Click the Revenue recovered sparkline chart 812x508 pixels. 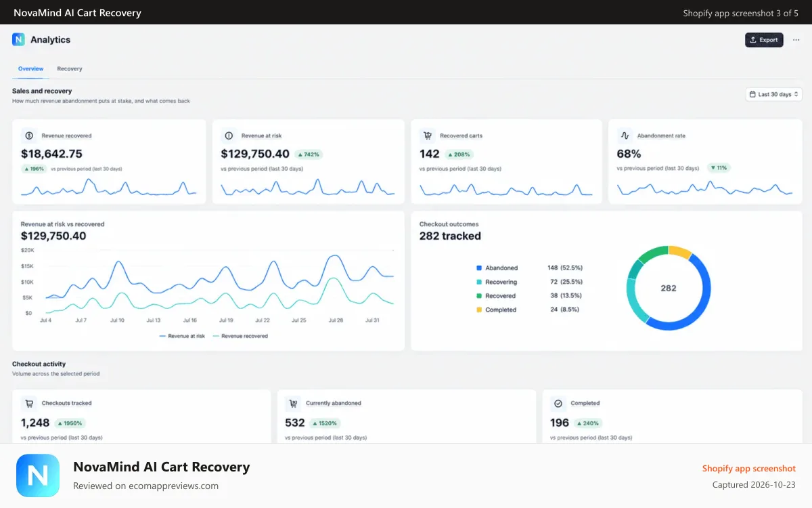click(109, 187)
